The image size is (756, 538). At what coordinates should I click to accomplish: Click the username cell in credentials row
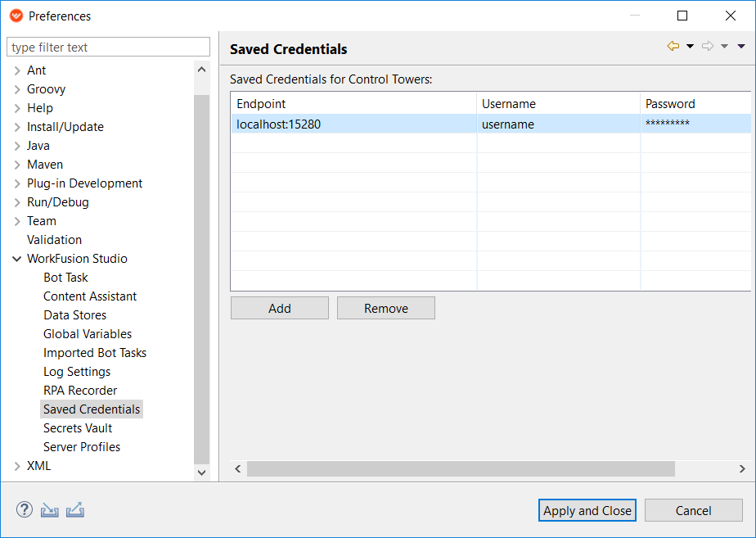coord(558,124)
